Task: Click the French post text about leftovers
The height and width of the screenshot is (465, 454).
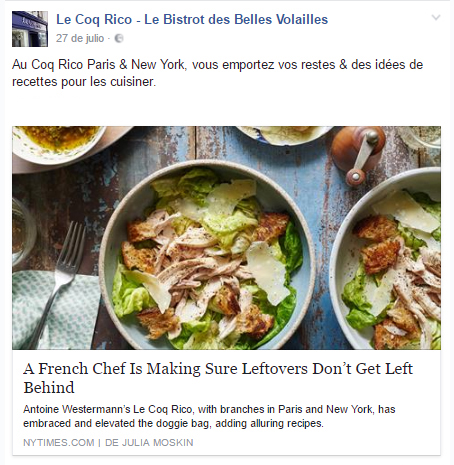Action: click(217, 73)
